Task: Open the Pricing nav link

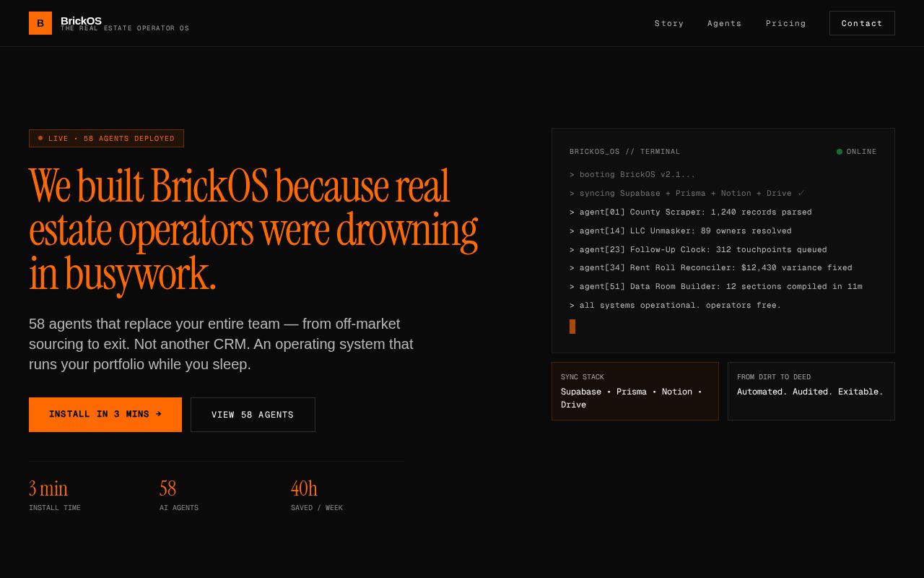Action: click(x=786, y=23)
